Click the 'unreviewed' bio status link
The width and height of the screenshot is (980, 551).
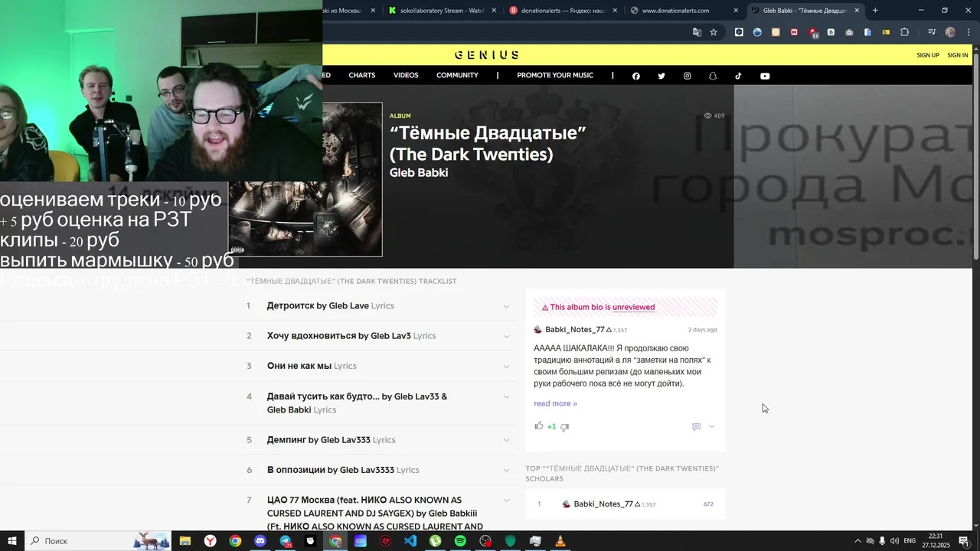pyautogui.click(x=633, y=307)
